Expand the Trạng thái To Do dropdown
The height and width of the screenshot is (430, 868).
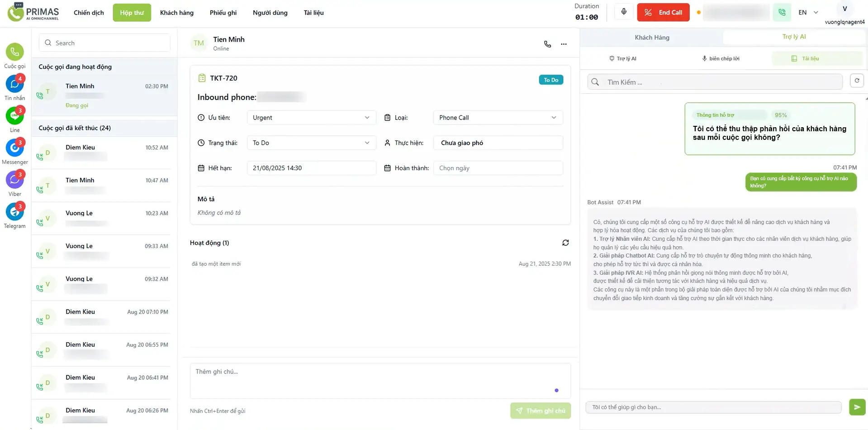tap(311, 143)
